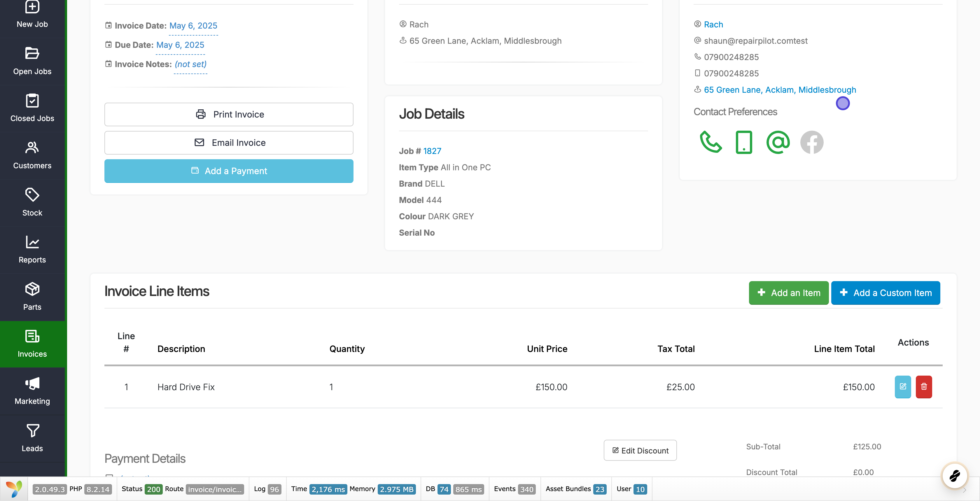This screenshot has width=980, height=501.
Task: Click the DB queries debug panel
Action: click(454, 489)
